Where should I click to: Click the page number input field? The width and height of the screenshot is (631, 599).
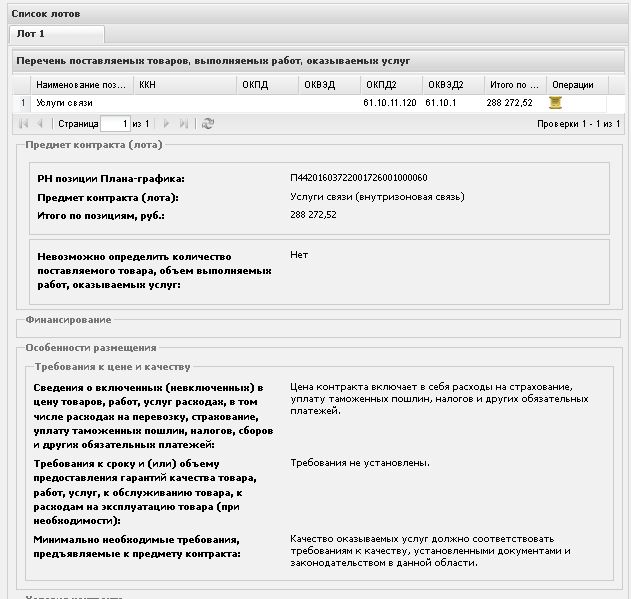pyautogui.click(x=115, y=124)
